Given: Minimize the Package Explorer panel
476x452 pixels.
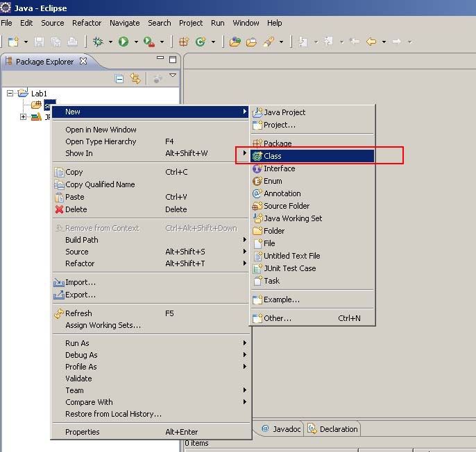Looking at the screenshot, I should (160, 58).
